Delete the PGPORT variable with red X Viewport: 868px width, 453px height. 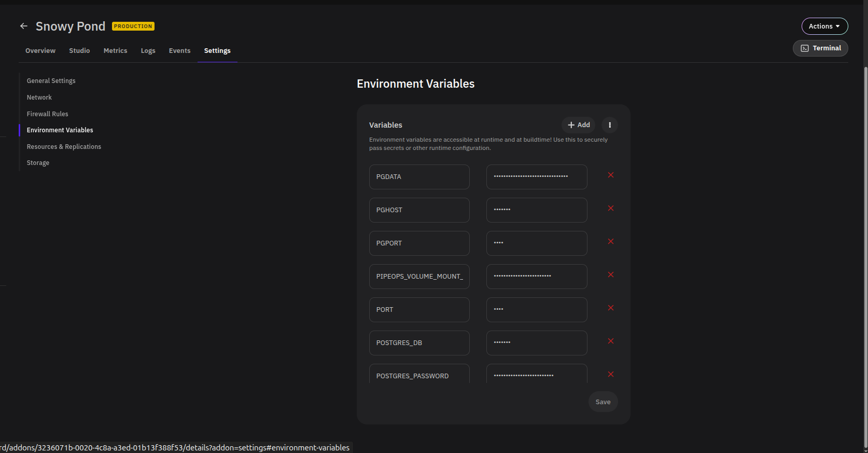point(611,241)
